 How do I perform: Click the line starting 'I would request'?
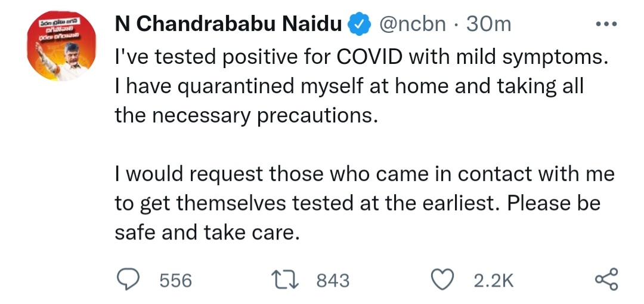(x=364, y=174)
